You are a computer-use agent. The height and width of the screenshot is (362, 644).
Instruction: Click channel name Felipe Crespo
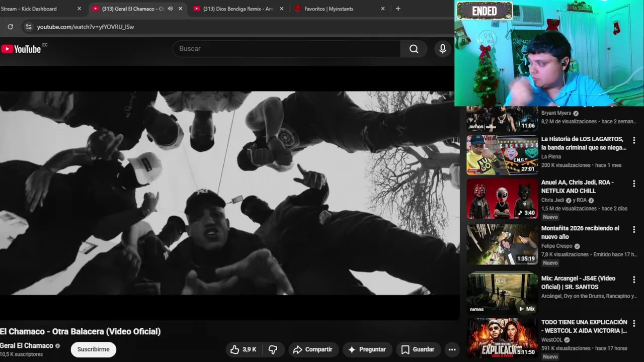click(557, 246)
